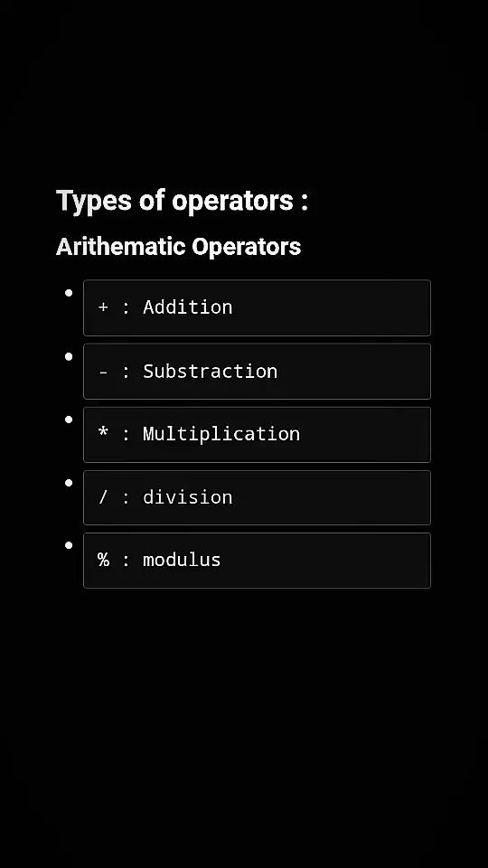Click the bullet beside the modulus item
This screenshot has width=488, height=868.
69,545
